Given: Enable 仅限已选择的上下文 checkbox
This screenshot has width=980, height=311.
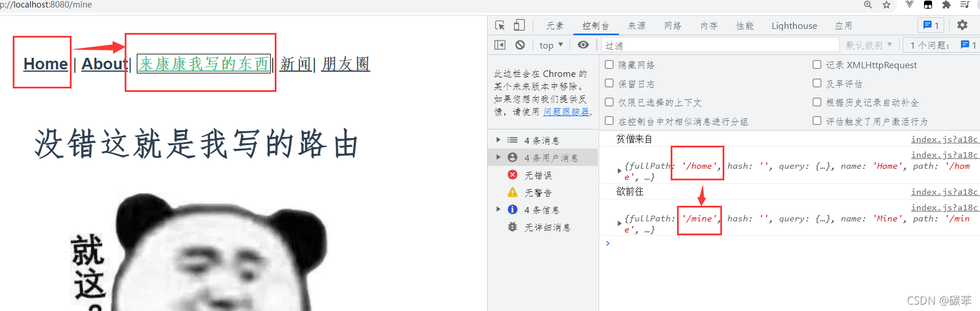Looking at the screenshot, I should click(x=609, y=102).
